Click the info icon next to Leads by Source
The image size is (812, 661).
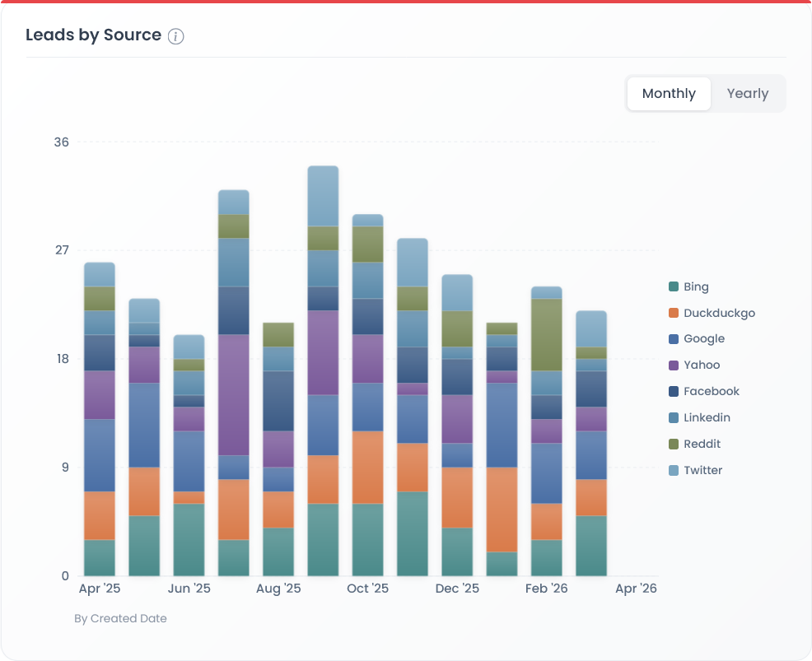[x=177, y=35]
